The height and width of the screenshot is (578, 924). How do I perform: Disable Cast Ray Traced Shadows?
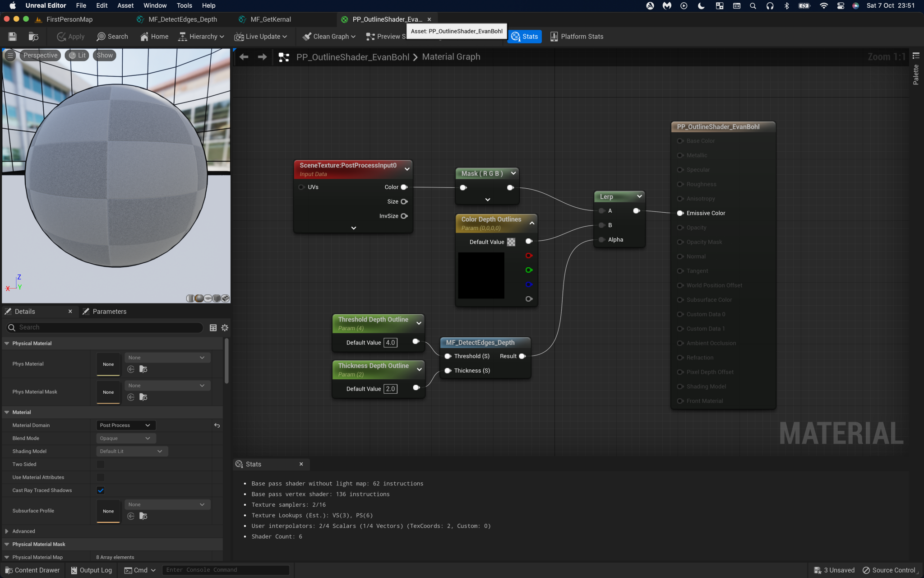101,490
